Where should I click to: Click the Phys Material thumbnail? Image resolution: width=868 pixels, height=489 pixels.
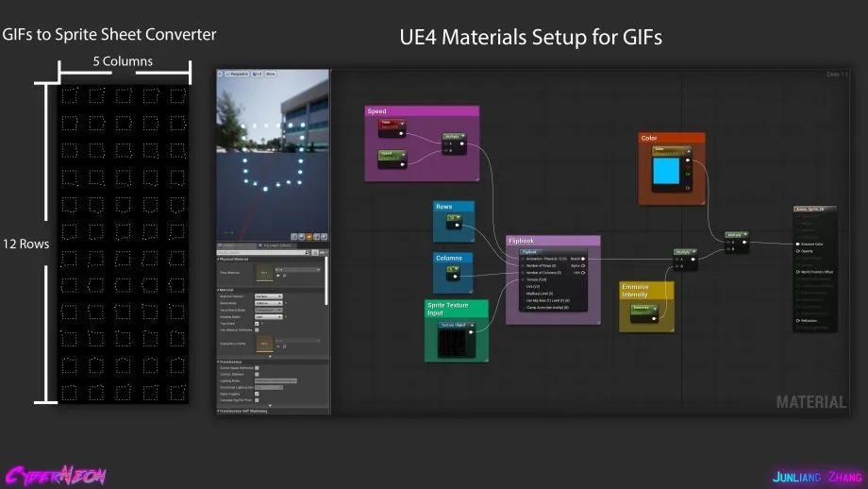click(x=264, y=273)
